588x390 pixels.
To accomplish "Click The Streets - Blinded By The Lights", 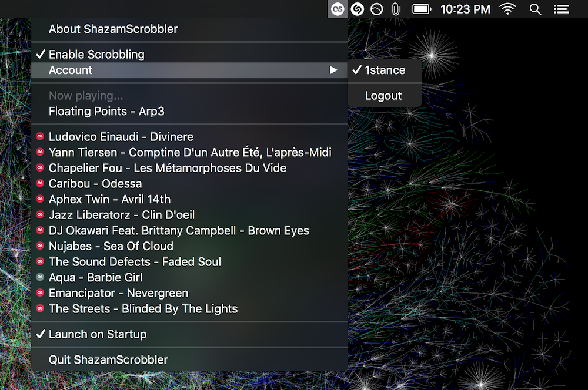I will click(189, 309).
